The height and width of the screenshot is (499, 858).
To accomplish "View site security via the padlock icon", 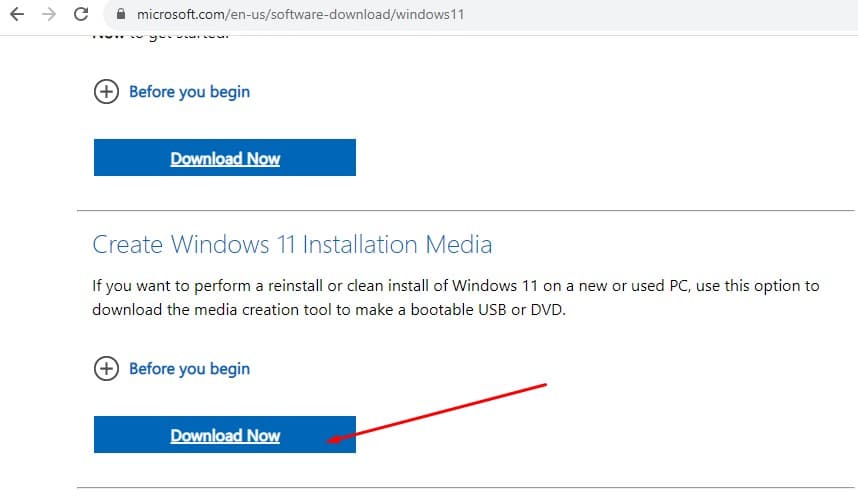I will pos(121,14).
